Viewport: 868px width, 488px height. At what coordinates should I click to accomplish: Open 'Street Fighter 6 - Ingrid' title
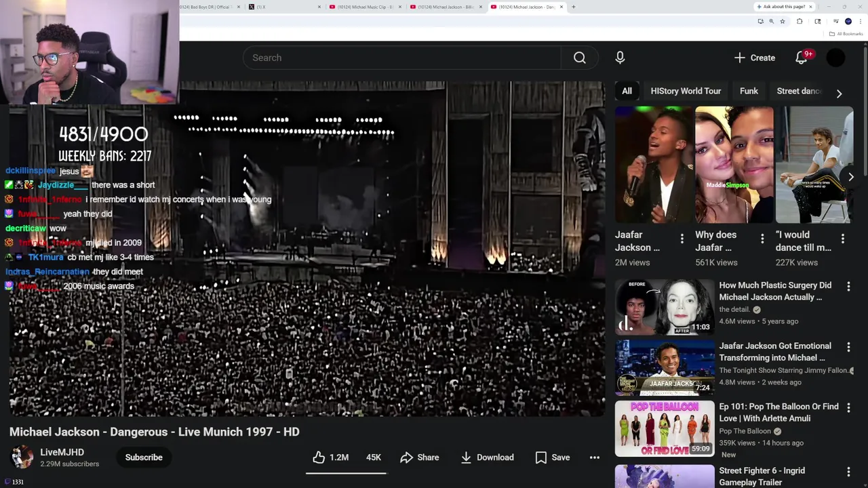(x=763, y=476)
